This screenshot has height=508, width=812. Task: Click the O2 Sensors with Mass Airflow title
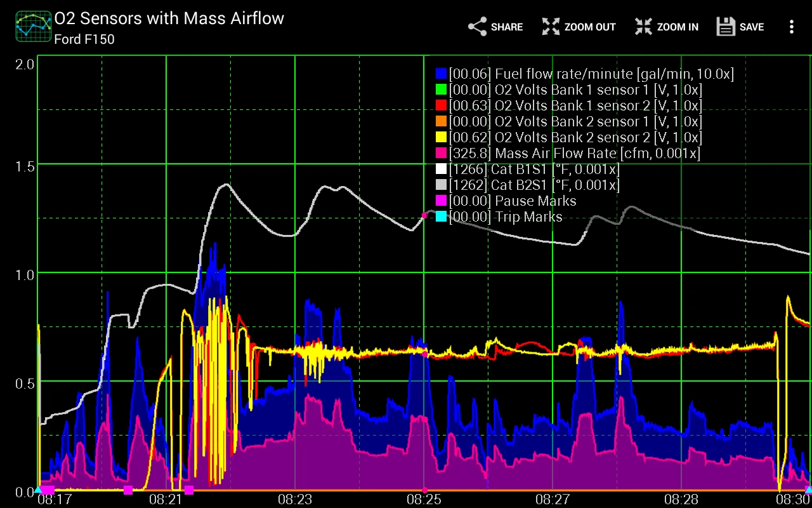tap(169, 18)
